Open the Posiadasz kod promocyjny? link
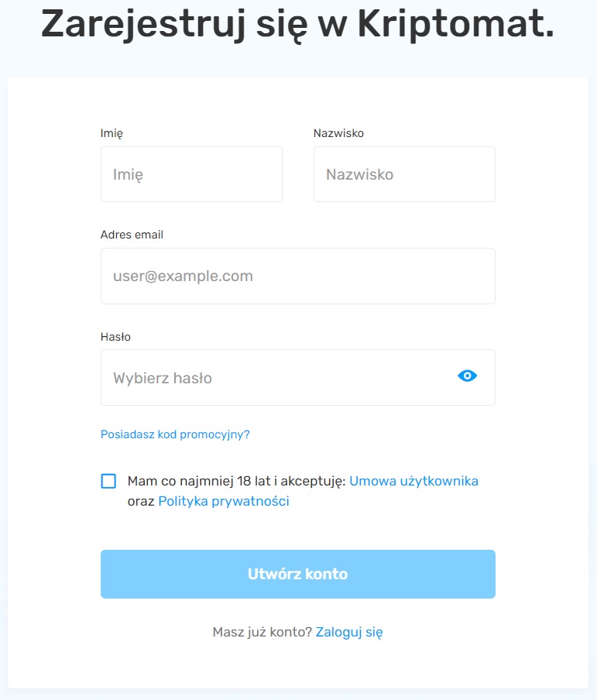 coord(175,434)
